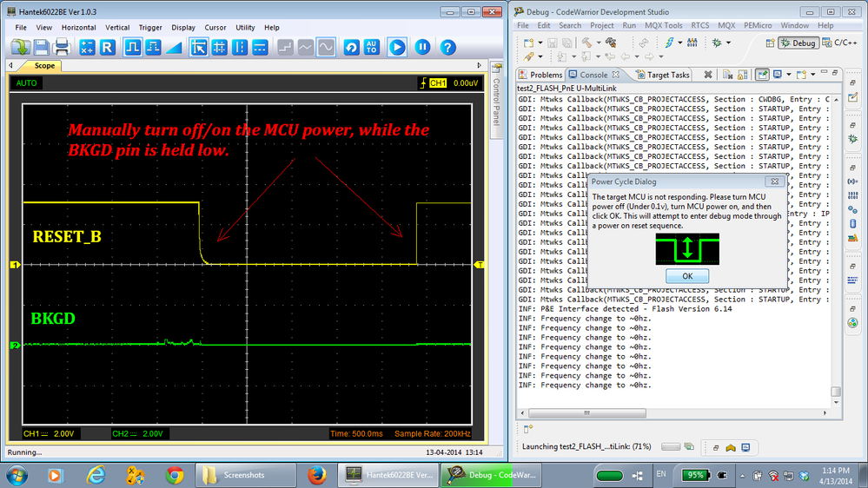This screenshot has width=868, height=488.
Task: Open the Horizontal menu in Hantek
Action: pyautogui.click(x=78, y=27)
